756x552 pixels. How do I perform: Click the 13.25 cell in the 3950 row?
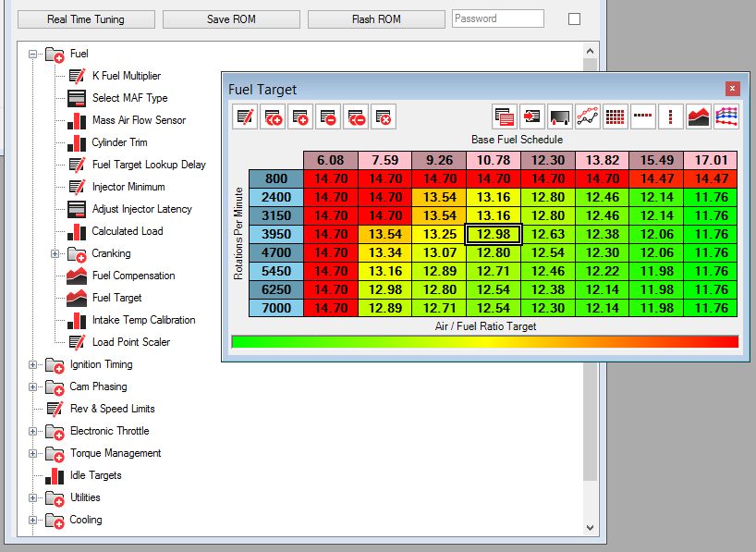click(x=439, y=235)
